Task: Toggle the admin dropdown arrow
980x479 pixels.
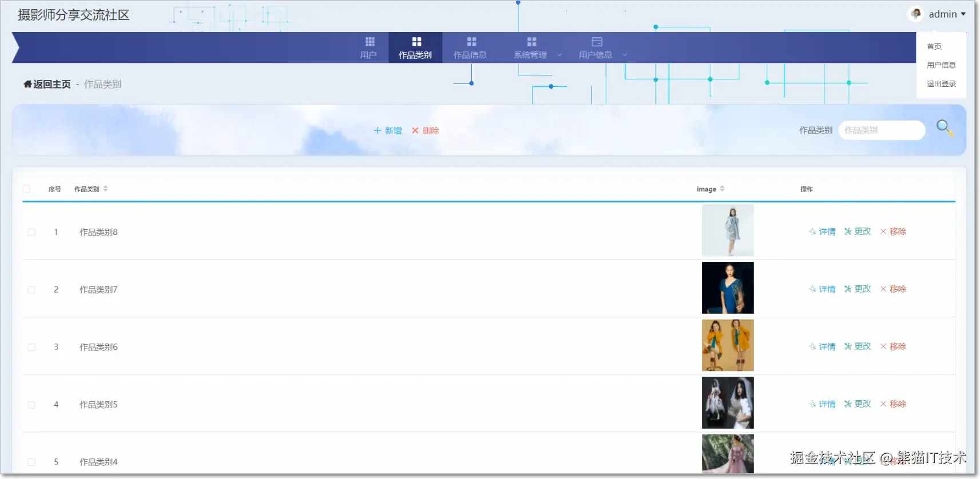Action: 963,14
